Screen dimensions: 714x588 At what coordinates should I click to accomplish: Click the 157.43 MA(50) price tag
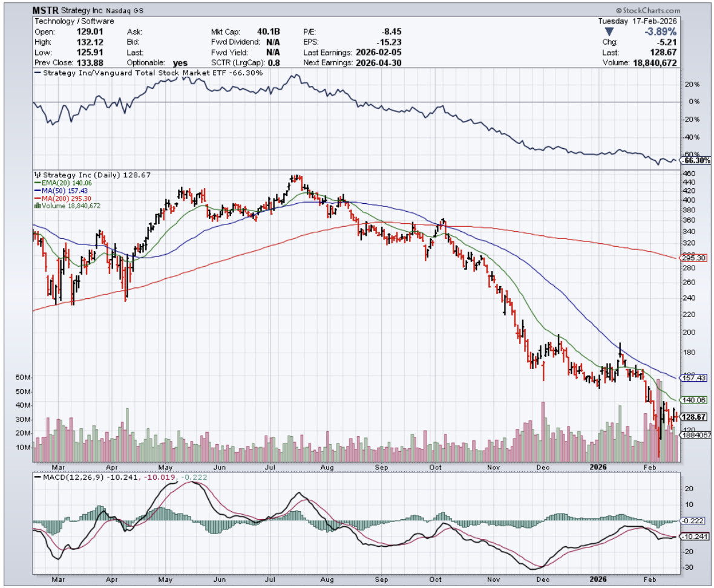[693, 377]
